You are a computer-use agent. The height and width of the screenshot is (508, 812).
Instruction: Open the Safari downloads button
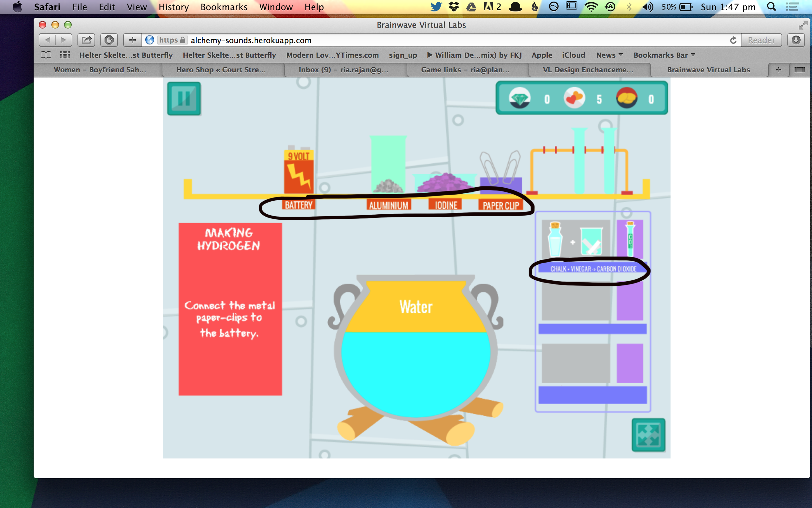(x=796, y=40)
